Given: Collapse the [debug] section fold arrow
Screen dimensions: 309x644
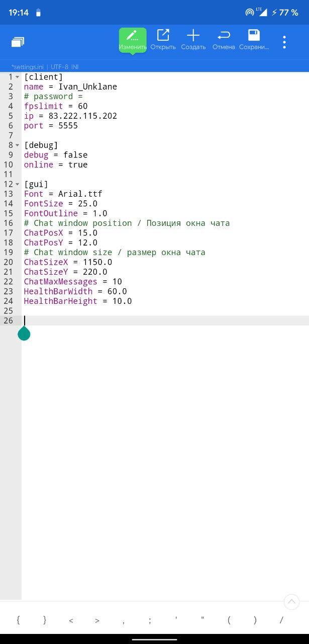Looking at the screenshot, I should pos(18,145).
